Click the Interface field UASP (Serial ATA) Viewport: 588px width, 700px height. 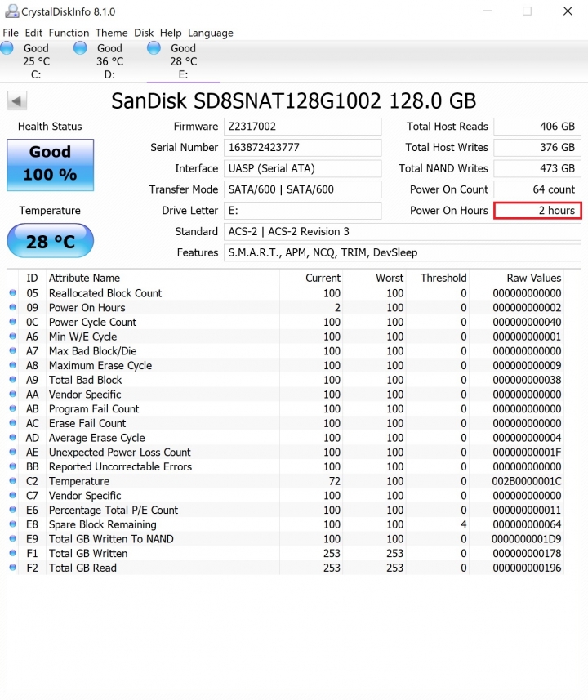[302, 168]
